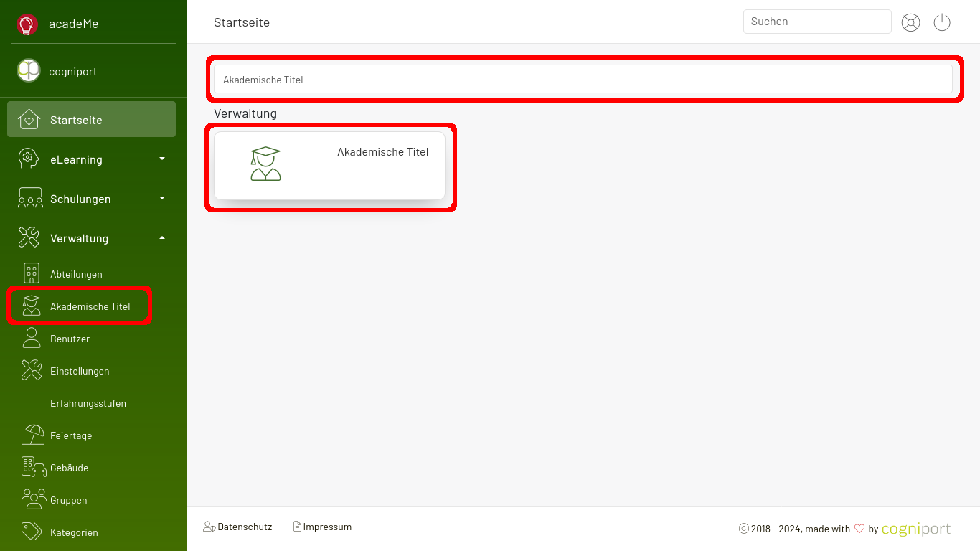The image size is (980, 551).
Task: Click the Benutzer person icon
Action: click(x=31, y=338)
